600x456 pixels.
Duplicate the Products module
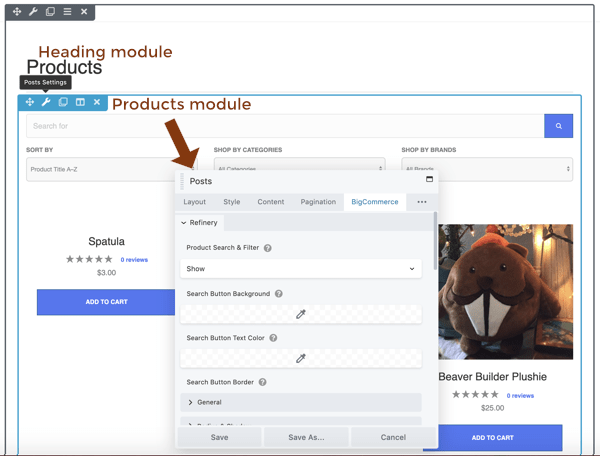[x=63, y=102]
